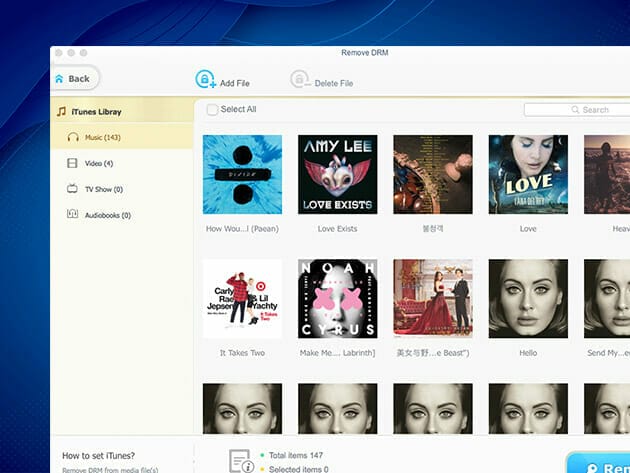Select the Video filmstrip icon
630x473 pixels.
click(x=72, y=163)
